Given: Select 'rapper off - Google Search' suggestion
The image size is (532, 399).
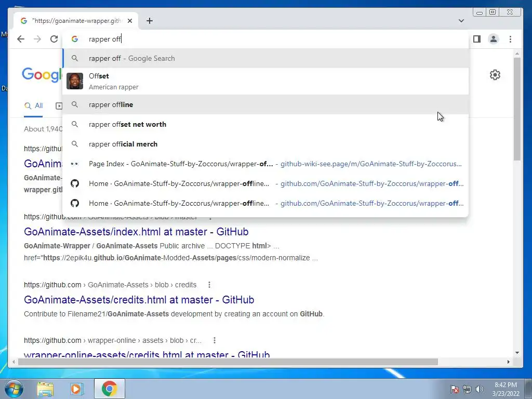Looking at the screenshot, I should click(x=265, y=58).
